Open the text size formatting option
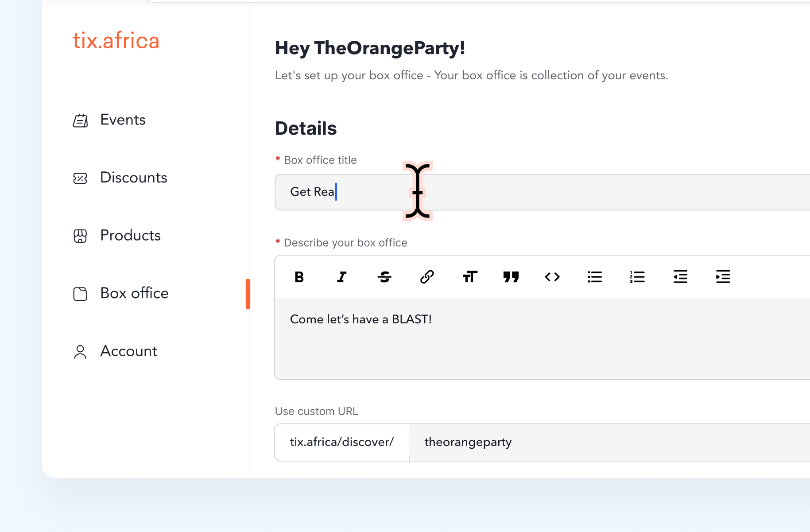This screenshot has height=532, width=810. [x=469, y=277]
